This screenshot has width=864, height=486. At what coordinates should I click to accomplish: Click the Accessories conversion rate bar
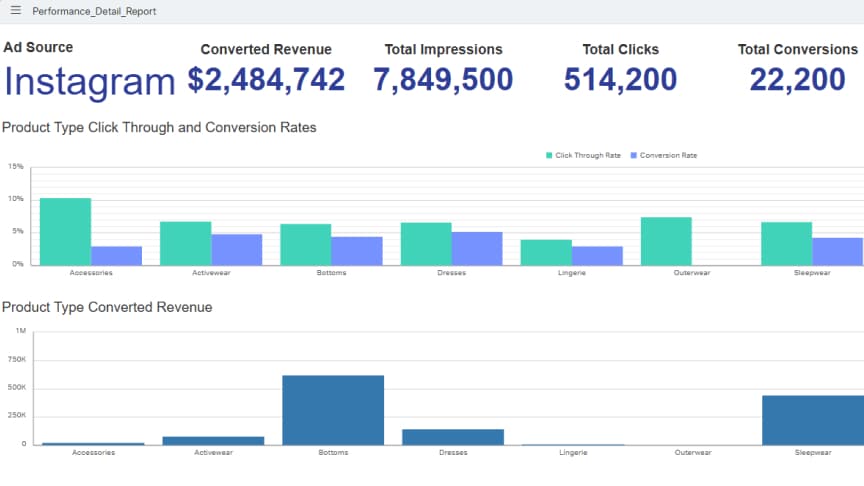click(x=116, y=256)
